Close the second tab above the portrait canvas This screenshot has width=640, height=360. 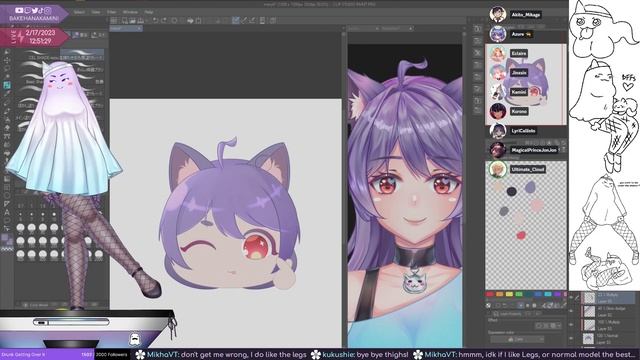click(x=410, y=29)
